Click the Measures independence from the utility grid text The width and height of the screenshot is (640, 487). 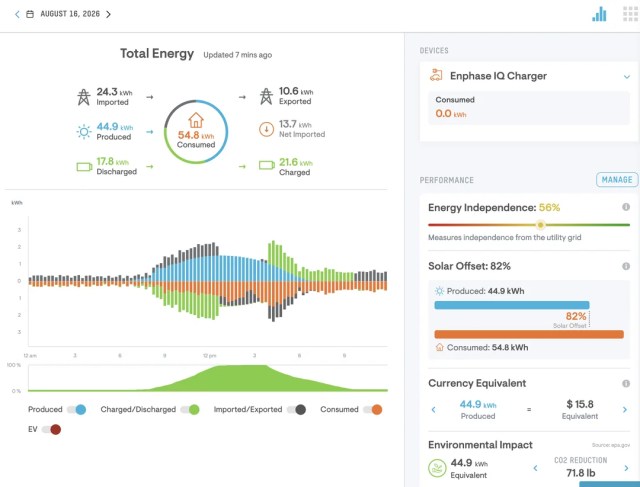tap(504, 237)
